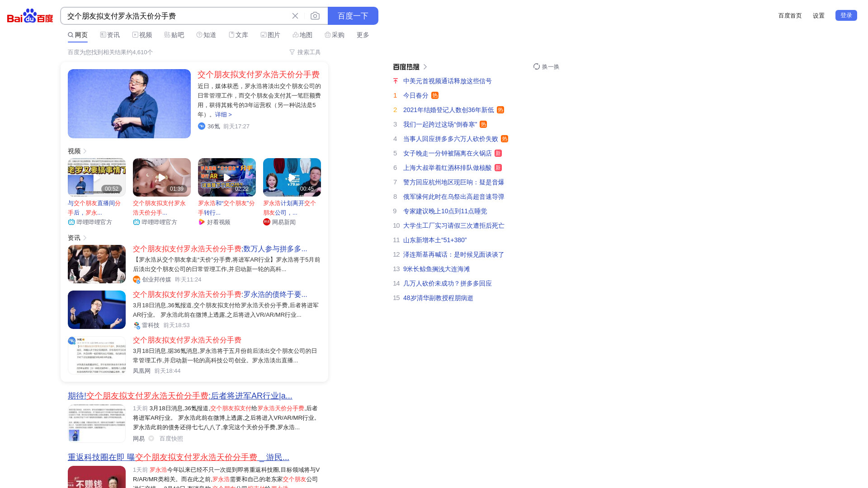Click the pinned-top arrow icon in hot list
The width and height of the screenshot is (868, 488).
[396, 81]
